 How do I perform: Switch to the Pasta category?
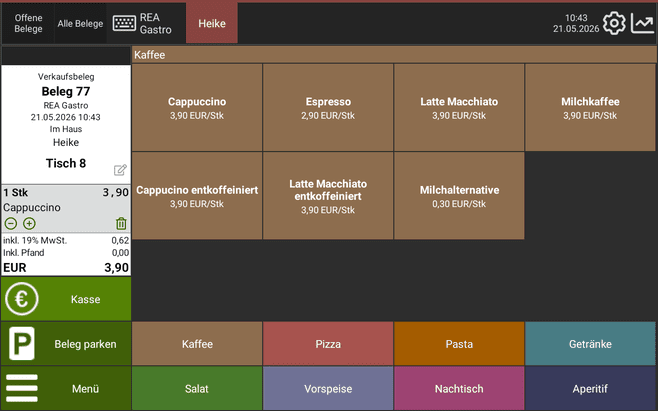click(x=459, y=344)
